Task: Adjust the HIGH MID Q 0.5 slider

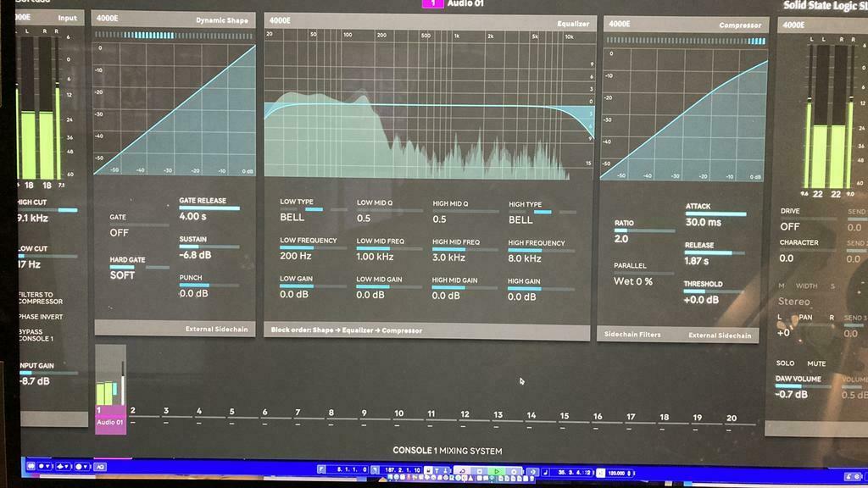Action: 465,211
